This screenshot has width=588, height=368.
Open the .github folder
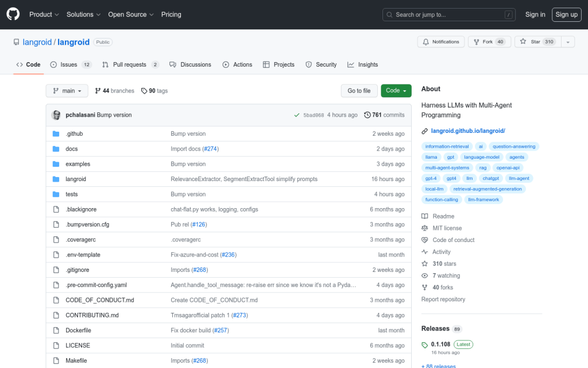tap(74, 133)
